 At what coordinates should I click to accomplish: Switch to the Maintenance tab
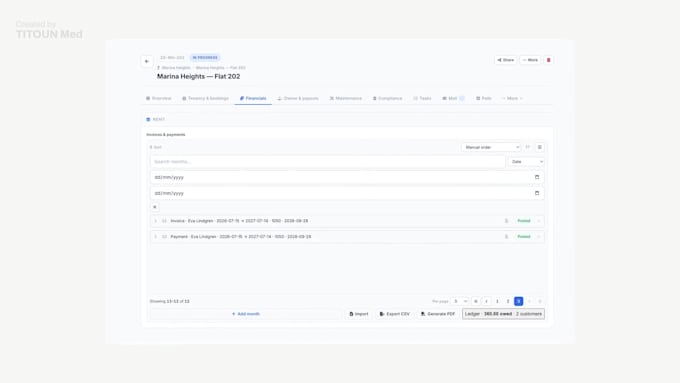(346, 98)
